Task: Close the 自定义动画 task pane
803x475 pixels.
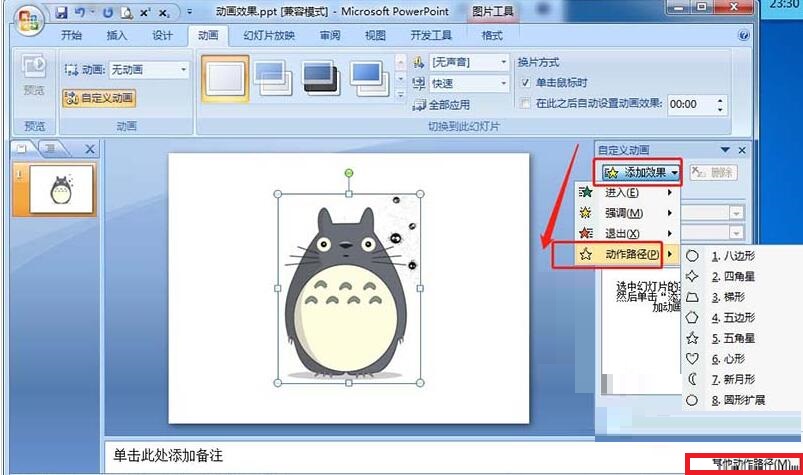Action: click(742, 150)
